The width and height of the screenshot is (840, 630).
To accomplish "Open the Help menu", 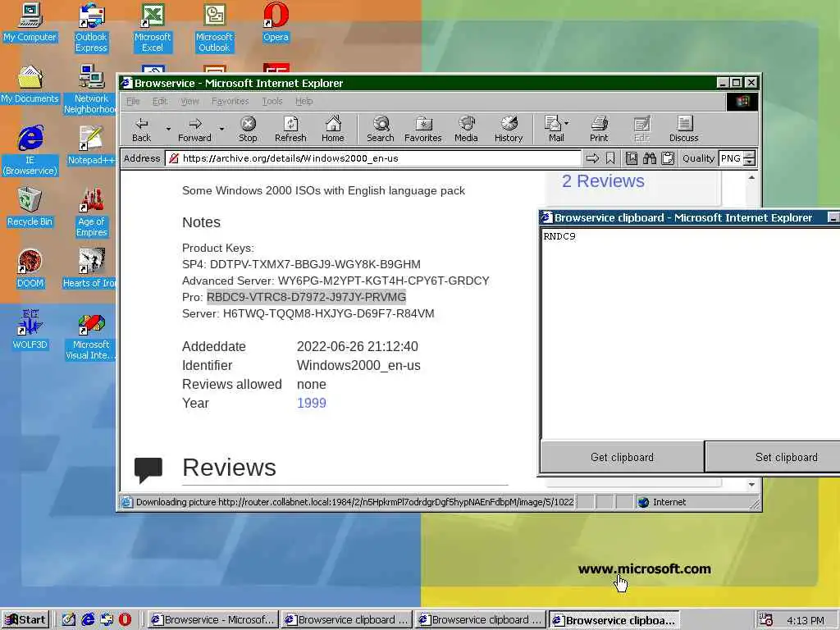I will (304, 101).
